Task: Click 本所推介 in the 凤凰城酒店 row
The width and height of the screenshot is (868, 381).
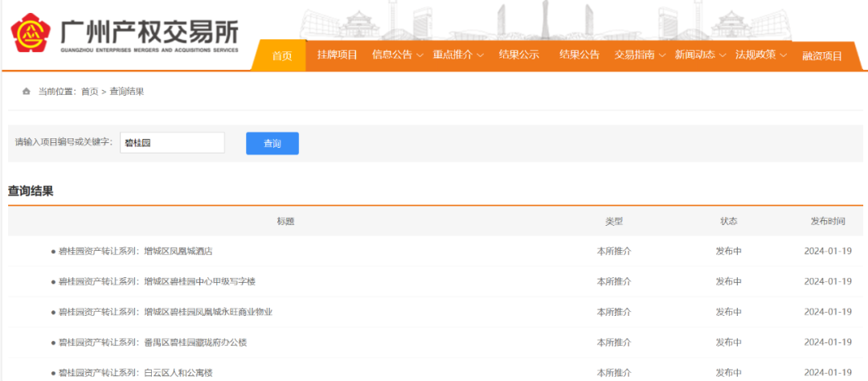Action: pos(614,251)
